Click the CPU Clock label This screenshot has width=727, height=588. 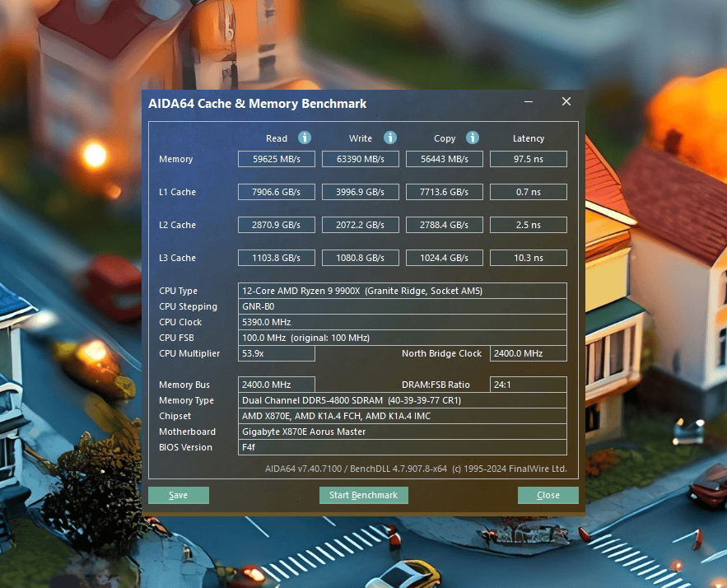(x=180, y=322)
